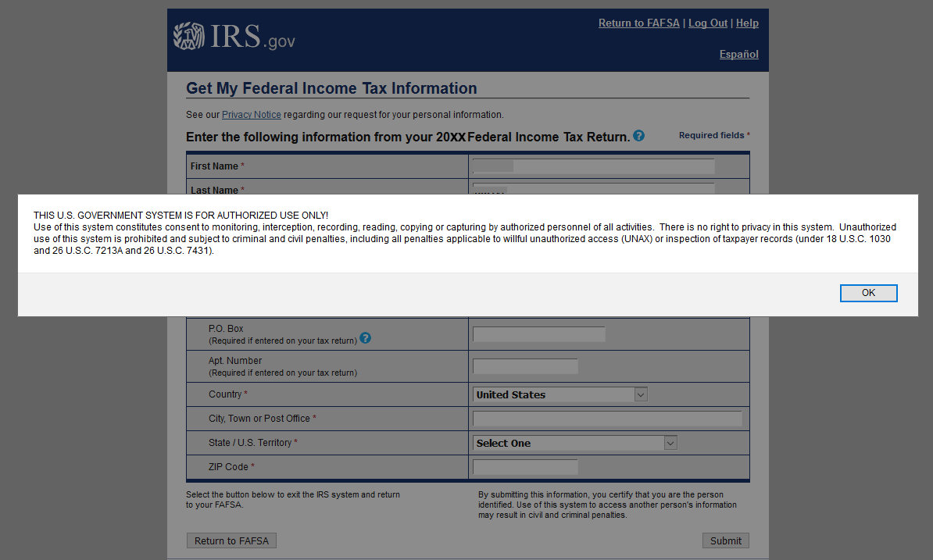Click the P.O. Box input field
The width and height of the screenshot is (933, 560).
(538, 334)
